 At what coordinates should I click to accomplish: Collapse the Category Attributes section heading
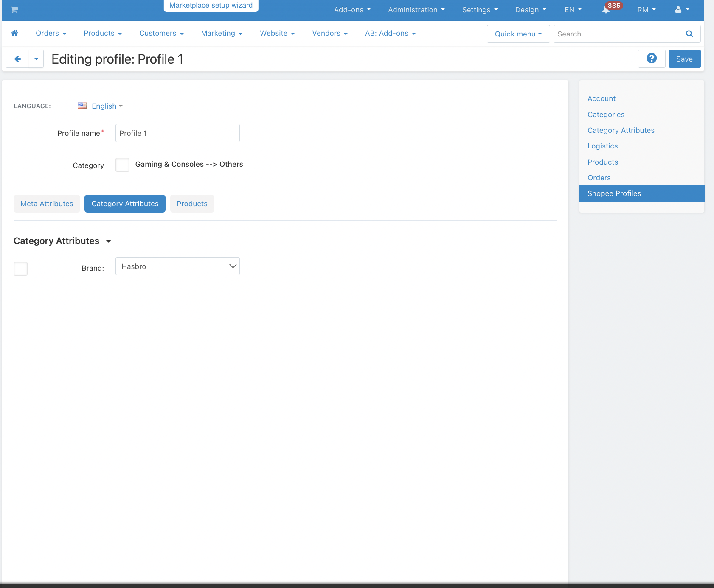pos(62,241)
